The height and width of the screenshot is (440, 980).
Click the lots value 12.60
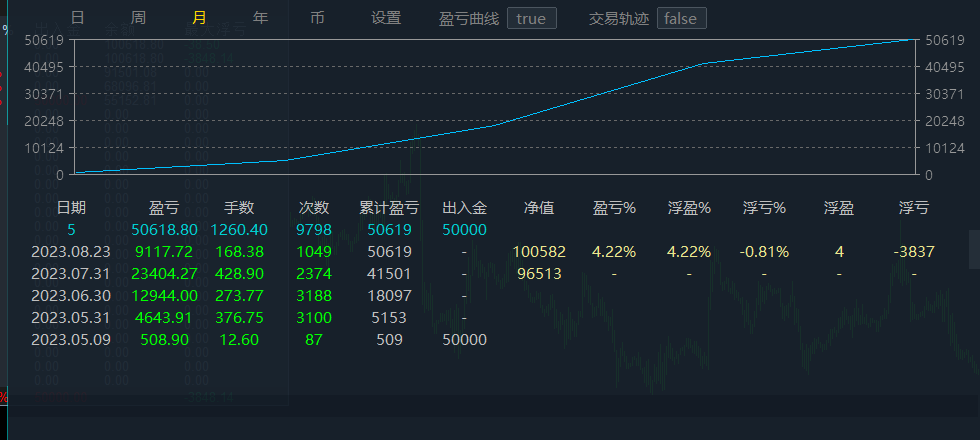239,340
